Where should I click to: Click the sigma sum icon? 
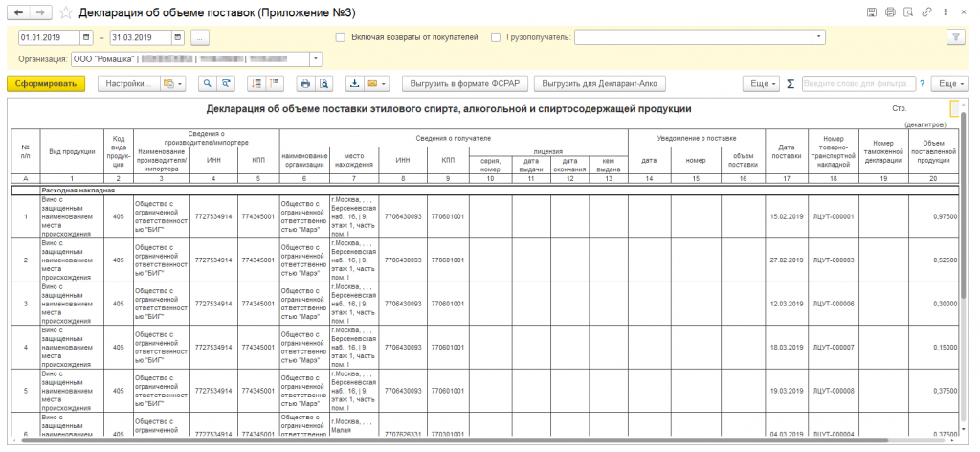(791, 84)
